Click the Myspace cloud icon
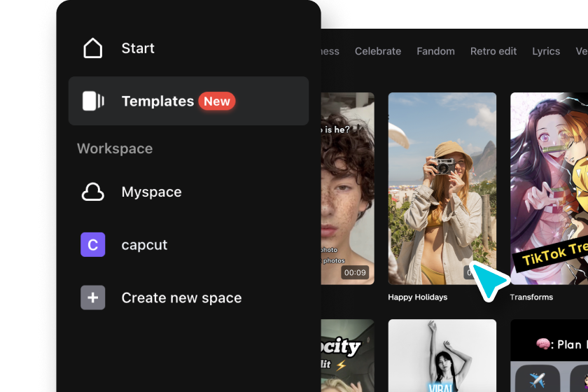The image size is (588, 392). pos(92,192)
